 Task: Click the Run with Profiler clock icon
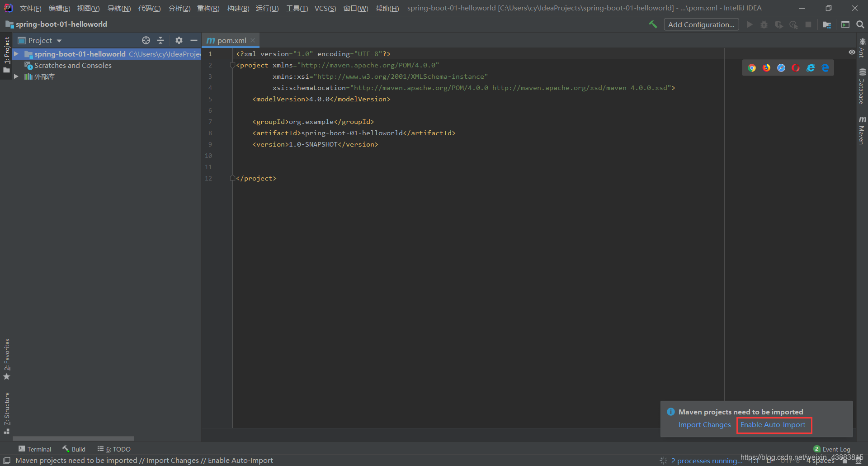pyautogui.click(x=793, y=24)
